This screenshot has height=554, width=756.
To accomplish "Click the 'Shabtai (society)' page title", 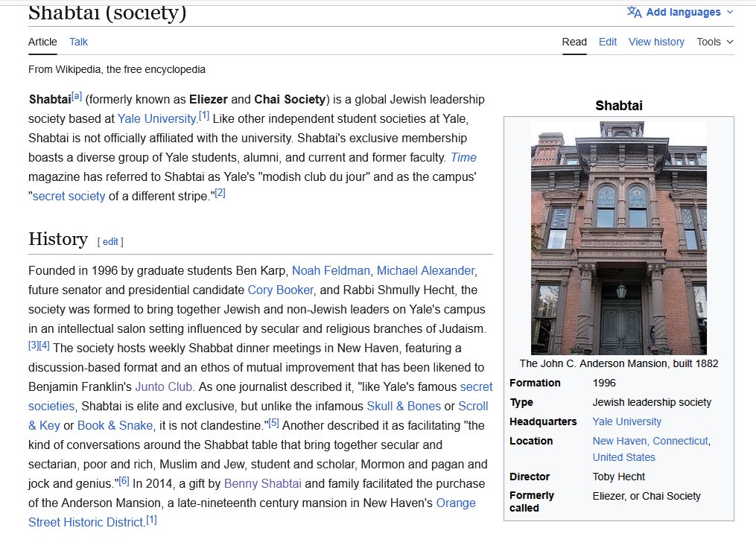I will (x=107, y=13).
